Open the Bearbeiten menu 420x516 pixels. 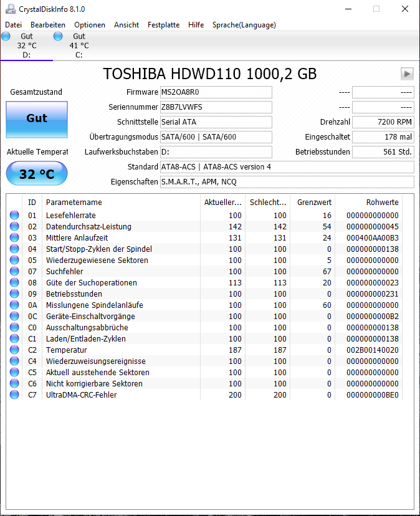pos(48,25)
